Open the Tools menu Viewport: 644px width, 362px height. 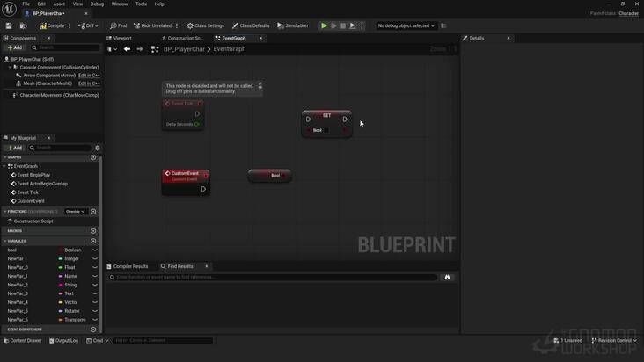(141, 4)
